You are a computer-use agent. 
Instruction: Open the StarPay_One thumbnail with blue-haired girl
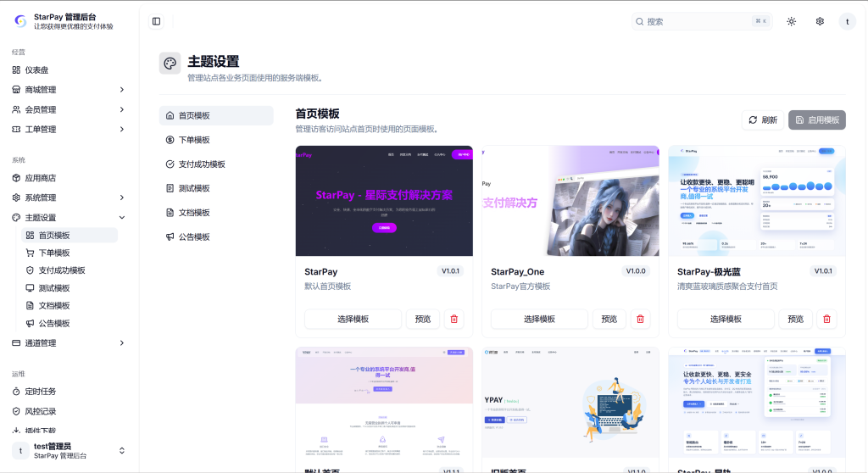pos(570,201)
